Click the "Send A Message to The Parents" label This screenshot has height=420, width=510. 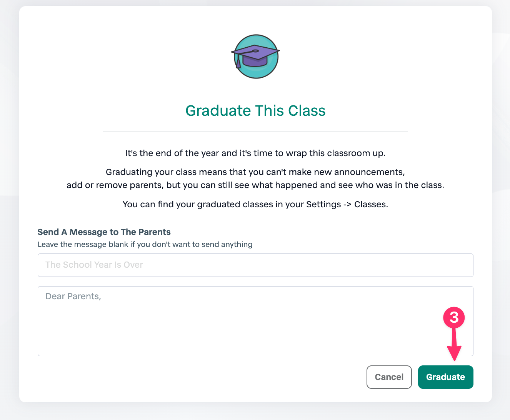coord(104,232)
